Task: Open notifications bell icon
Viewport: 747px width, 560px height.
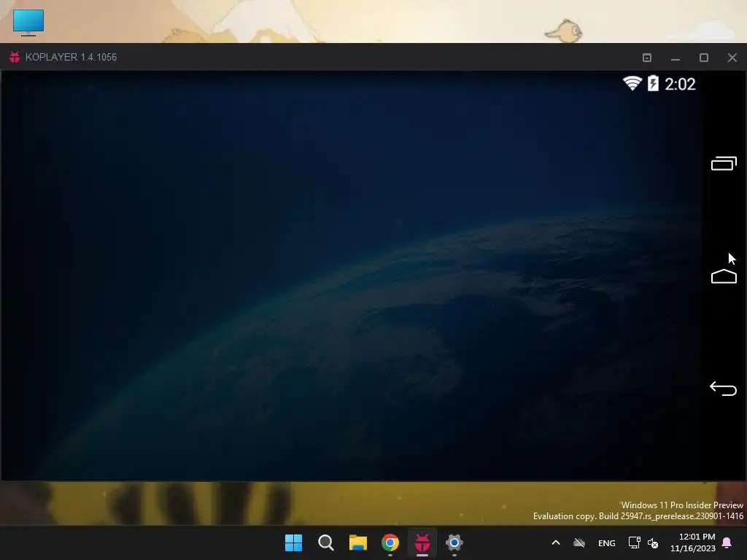Action: (727, 542)
